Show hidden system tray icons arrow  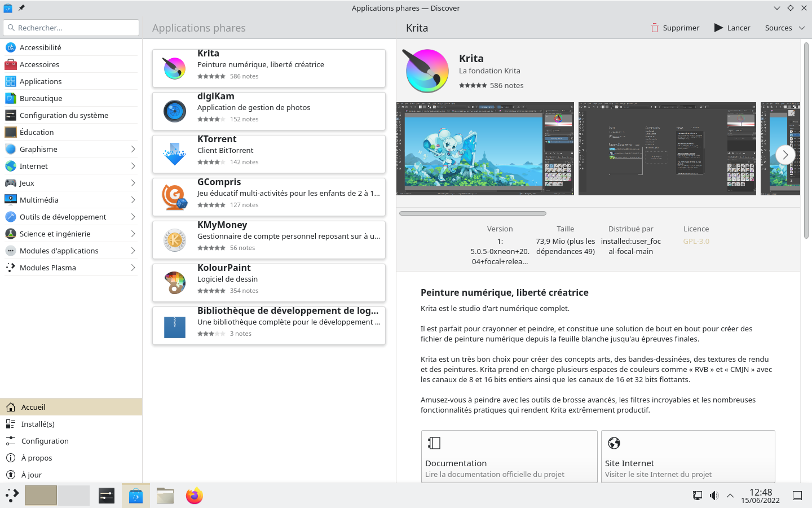730,496
